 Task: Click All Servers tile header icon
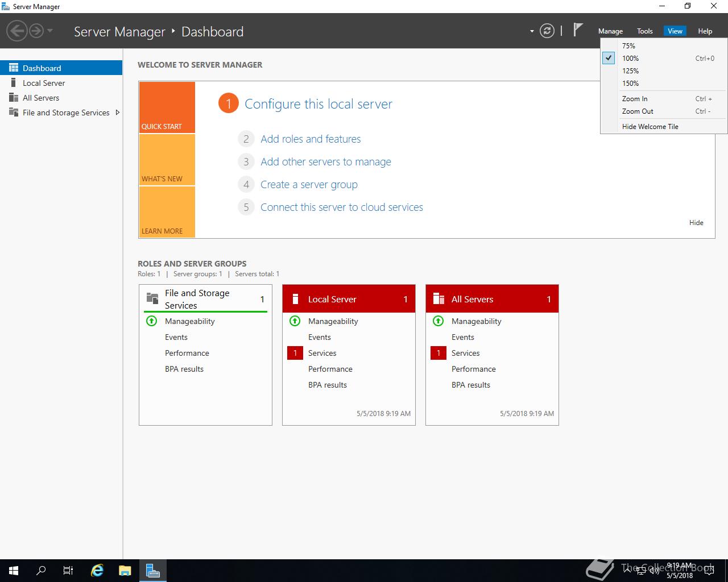439,299
